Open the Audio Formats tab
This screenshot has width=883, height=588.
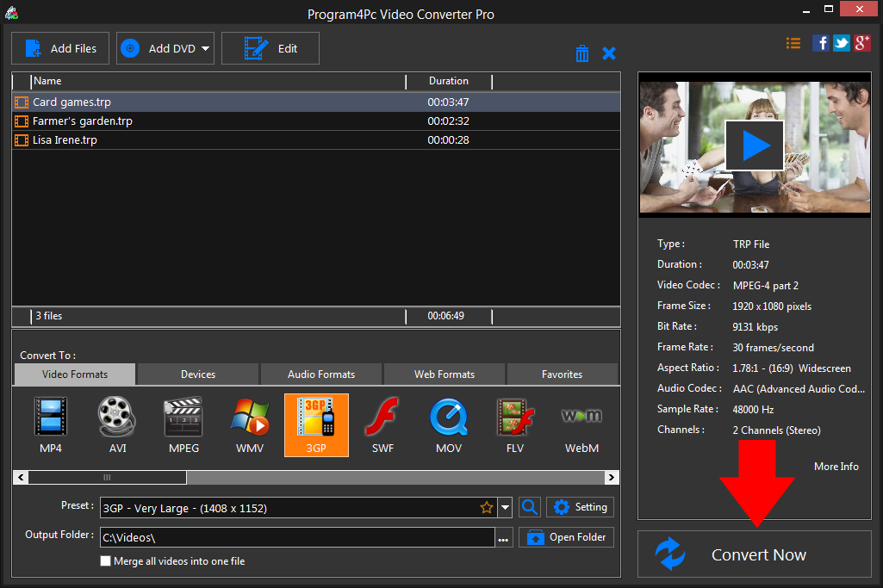pos(320,374)
